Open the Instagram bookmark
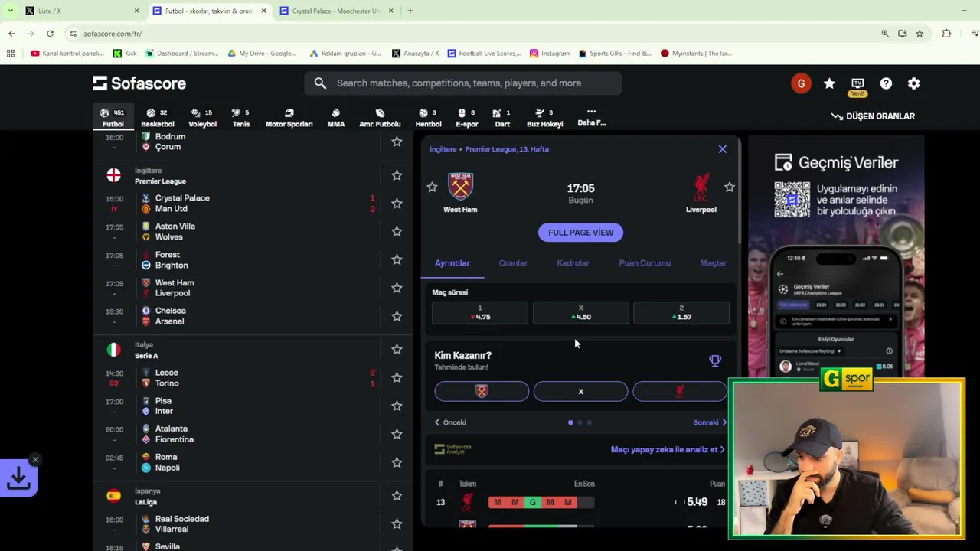Screen dimensions: 980x551 tap(549, 54)
